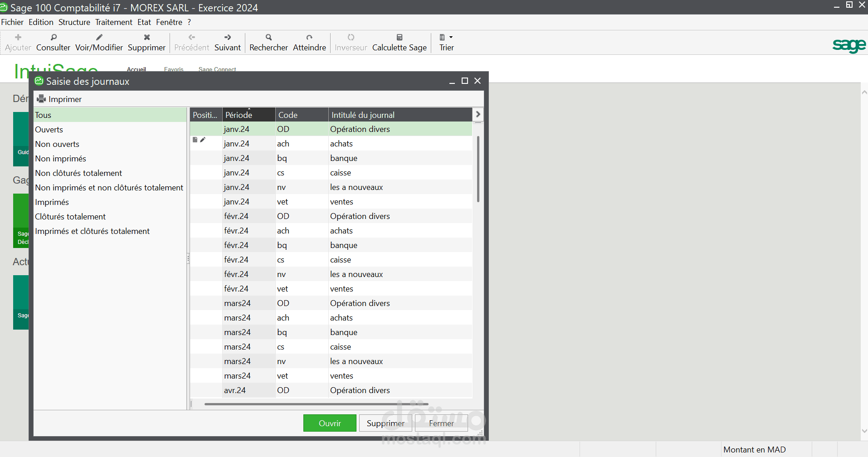Click the journal list vertical scrollbar
This screenshot has width=868, height=457.
(478, 169)
